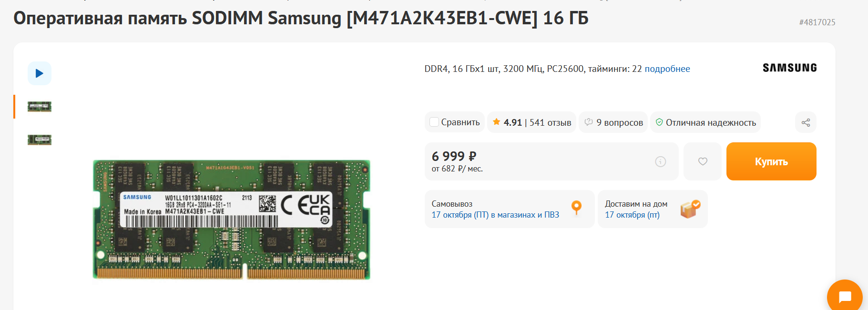Open home delivery date link
868x310 pixels.
point(632,215)
